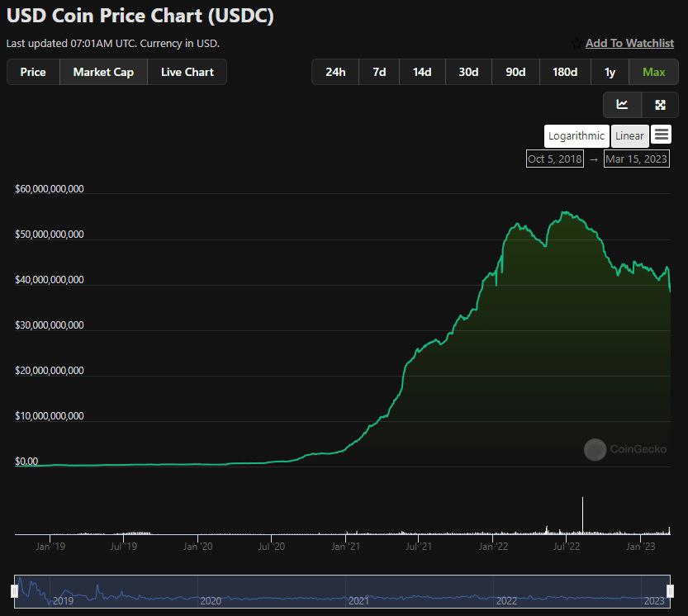Select the Max time range

tap(654, 72)
